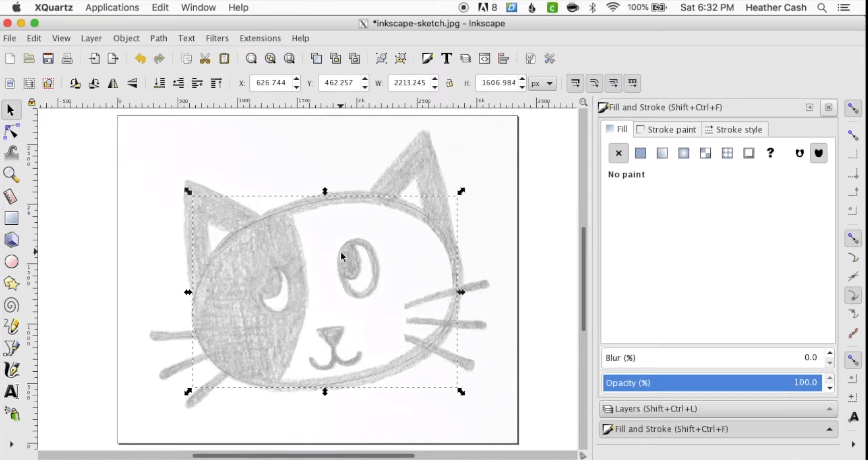Image resolution: width=868 pixels, height=460 pixels.
Task: Select the Measure ruler tool
Action: [x=11, y=196]
